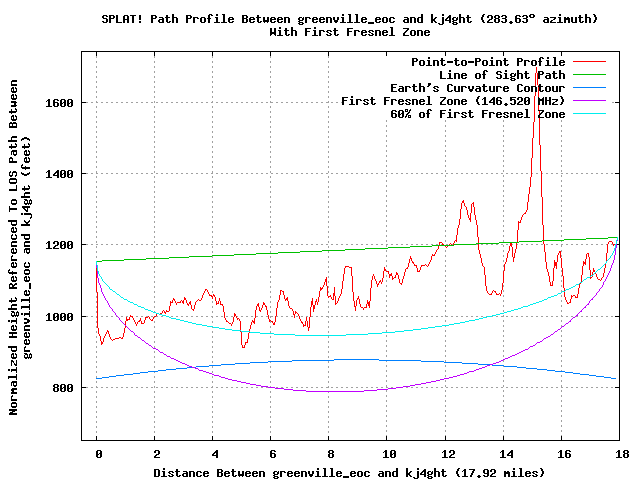
Task: Click the 'First Fresnel Zone (146.520 MHz)' label
Action: pos(453,101)
